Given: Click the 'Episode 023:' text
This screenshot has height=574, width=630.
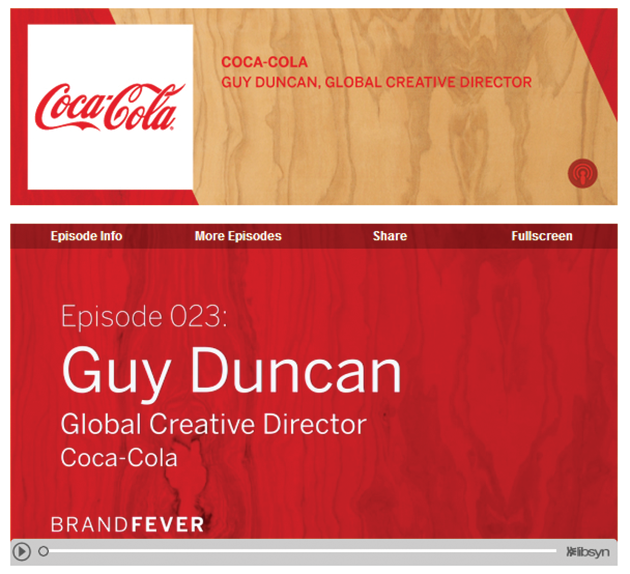Looking at the screenshot, I should (x=144, y=317).
